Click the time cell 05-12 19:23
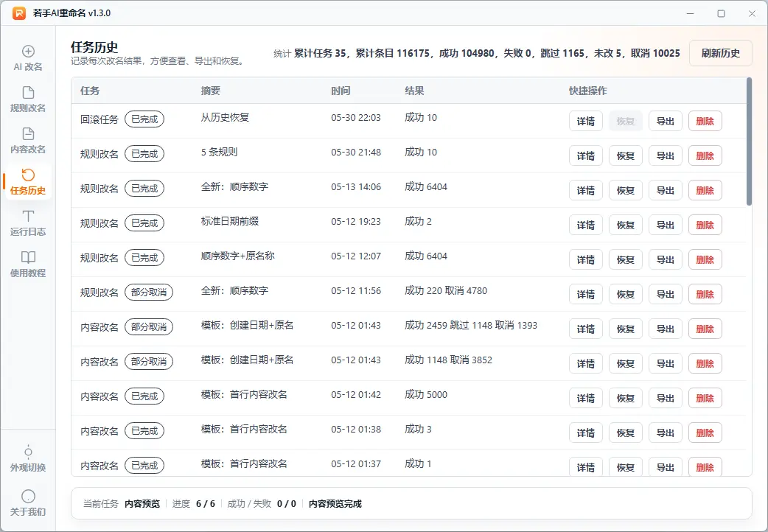The image size is (768, 532). click(x=355, y=222)
